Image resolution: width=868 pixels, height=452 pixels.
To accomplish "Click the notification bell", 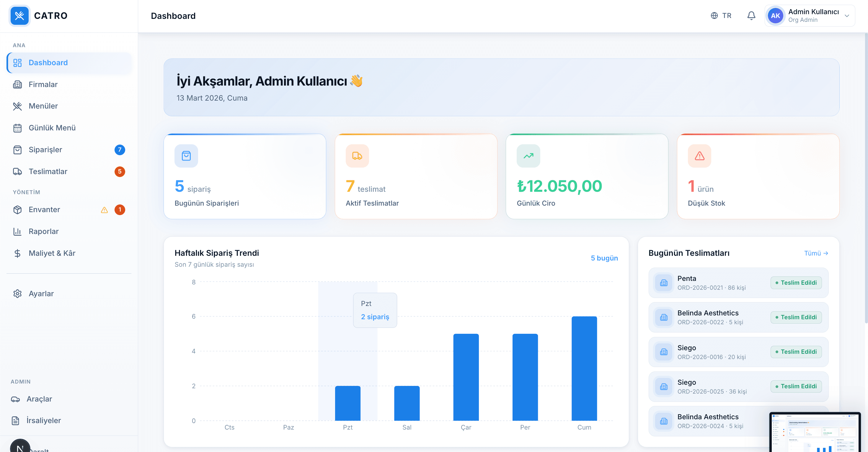I will [x=751, y=16].
